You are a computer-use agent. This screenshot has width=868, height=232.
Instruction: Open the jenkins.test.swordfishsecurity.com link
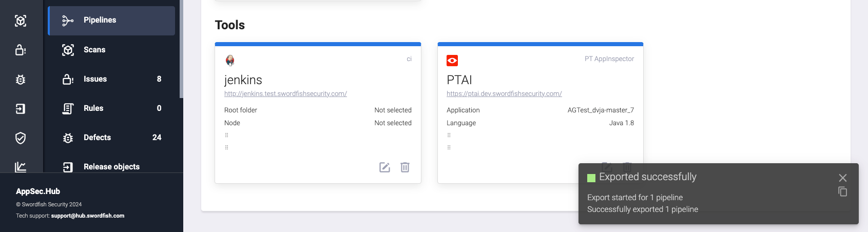coord(285,94)
